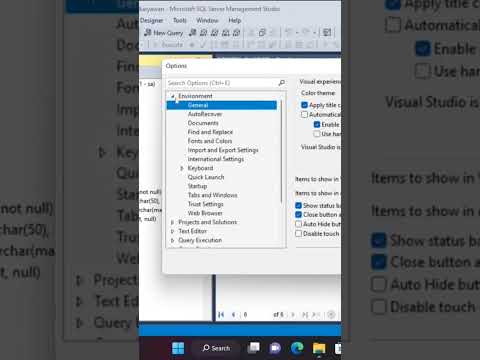The height and width of the screenshot is (360, 480).
Task: Click the Copy icon in the SSMS toolbar
Action: tap(262, 32)
